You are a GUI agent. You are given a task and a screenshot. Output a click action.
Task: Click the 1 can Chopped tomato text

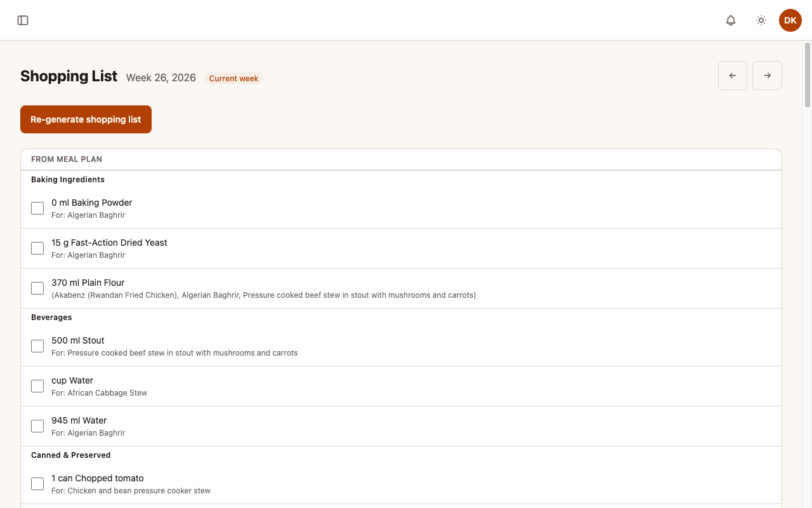[98, 478]
